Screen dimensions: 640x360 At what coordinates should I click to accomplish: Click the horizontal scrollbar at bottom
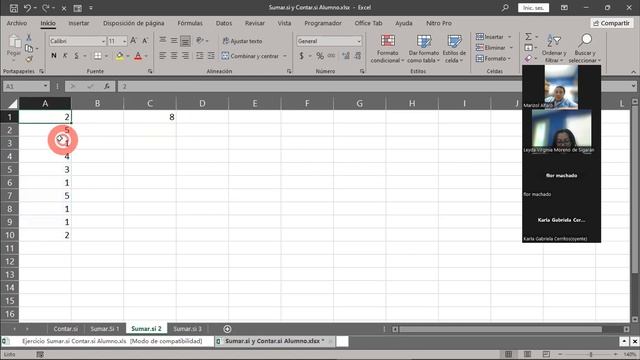(x=500, y=329)
